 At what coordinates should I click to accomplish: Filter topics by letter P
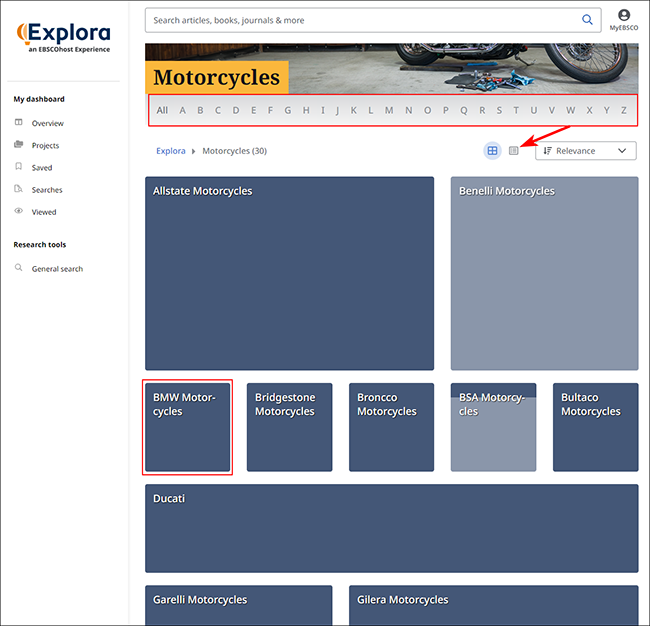coord(446,110)
